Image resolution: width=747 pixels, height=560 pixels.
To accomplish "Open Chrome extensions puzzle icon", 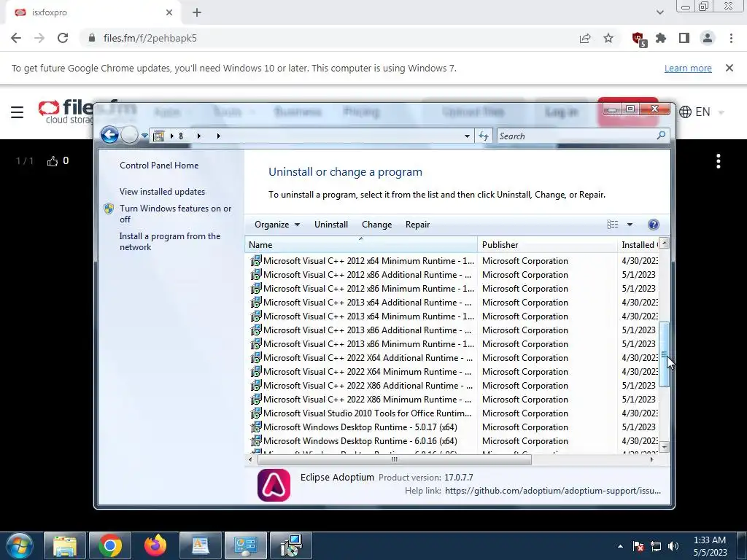I will click(661, 38).
